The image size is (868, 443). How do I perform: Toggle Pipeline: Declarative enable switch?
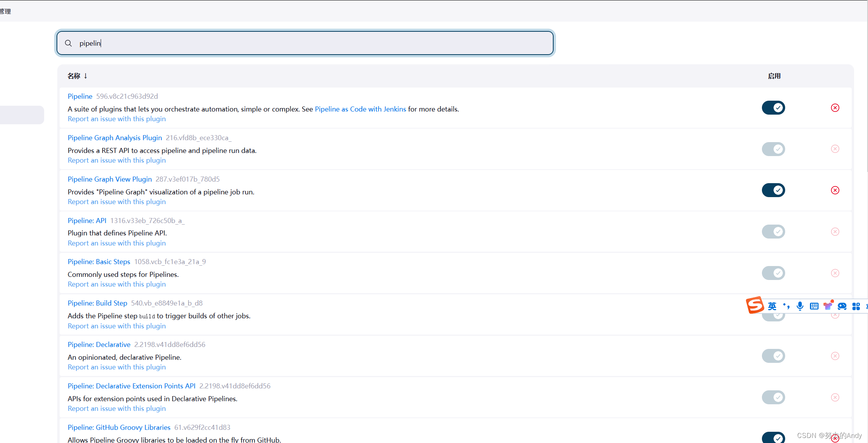[773, 356]
